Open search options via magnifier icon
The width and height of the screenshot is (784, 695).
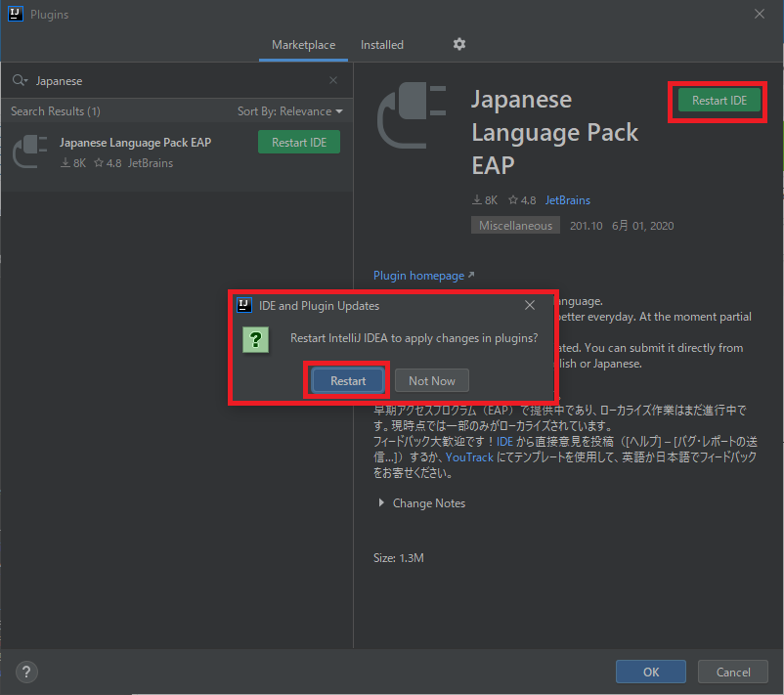pos(20,80)
